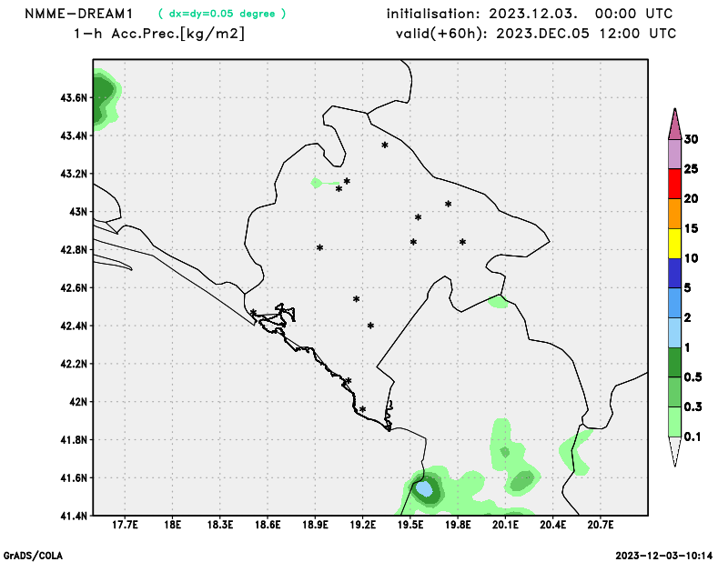
Task: Click the 18.6E longitude axis label
Action: pos(268,525)
